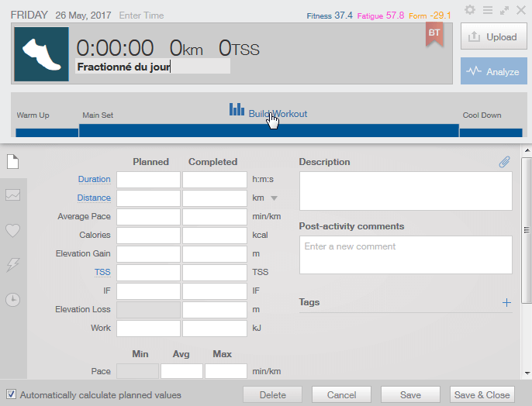Expand the km distance unit dropdown
Image resolution: width=532 pixels, height=406 pixels.
click(274, 198)
